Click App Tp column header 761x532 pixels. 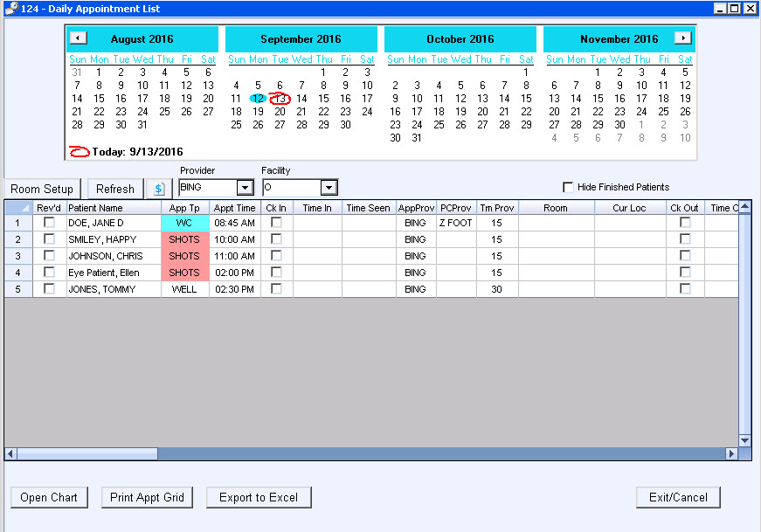[x=185, y=208]
